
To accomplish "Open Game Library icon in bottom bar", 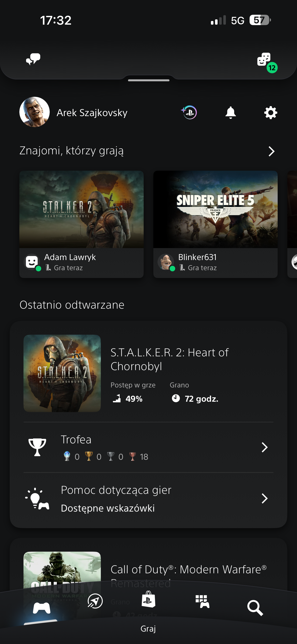I will (x=202, y=601).
